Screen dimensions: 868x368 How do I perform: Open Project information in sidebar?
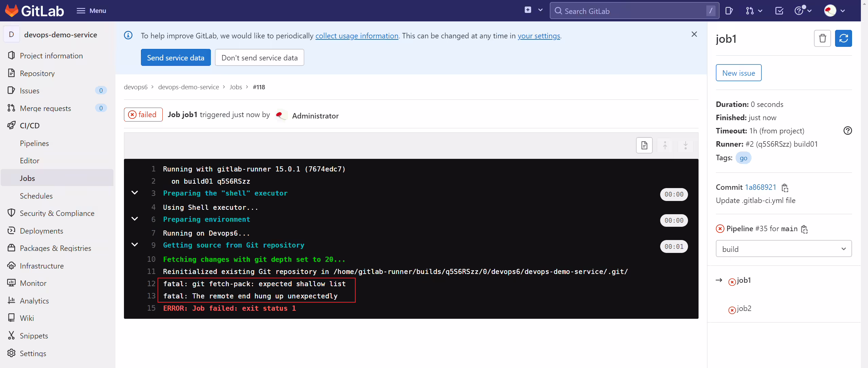51,56
